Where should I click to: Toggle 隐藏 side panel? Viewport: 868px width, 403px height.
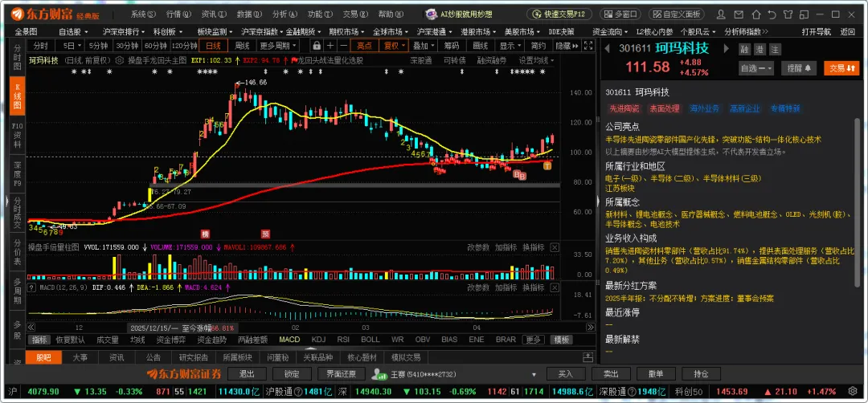point(567,45)
